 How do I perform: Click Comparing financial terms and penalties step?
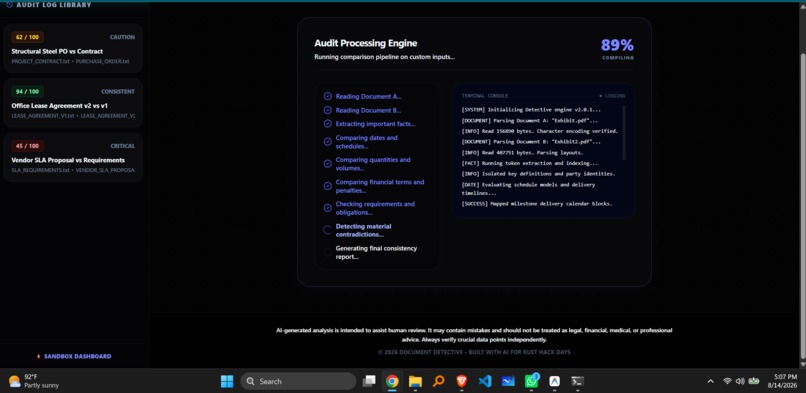[380, 186]
